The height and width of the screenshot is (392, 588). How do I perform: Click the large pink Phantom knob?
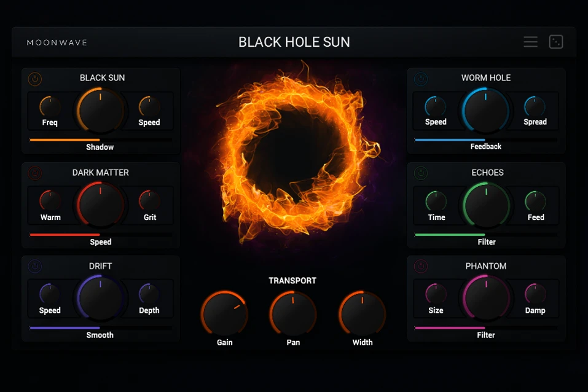pos(486,298)
